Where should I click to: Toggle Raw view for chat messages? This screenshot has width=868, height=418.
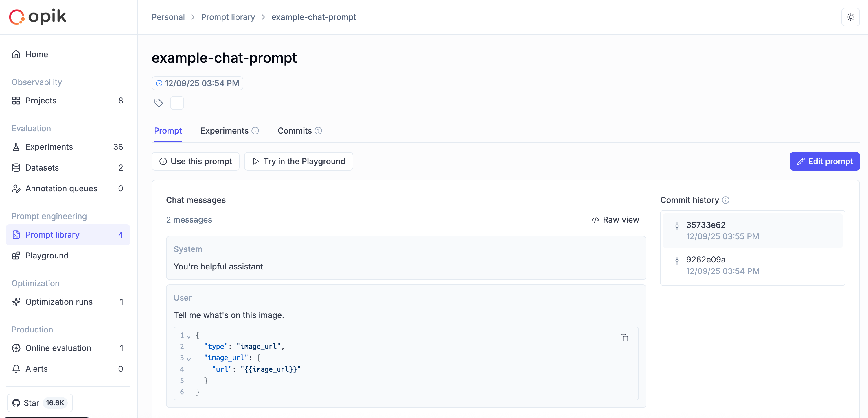tap(615, 220)
